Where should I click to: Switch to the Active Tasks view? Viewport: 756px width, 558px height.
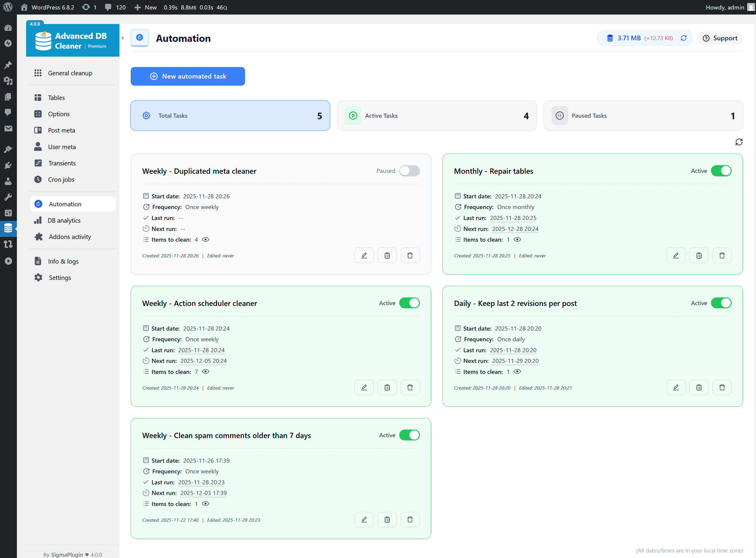pos(436,115)
